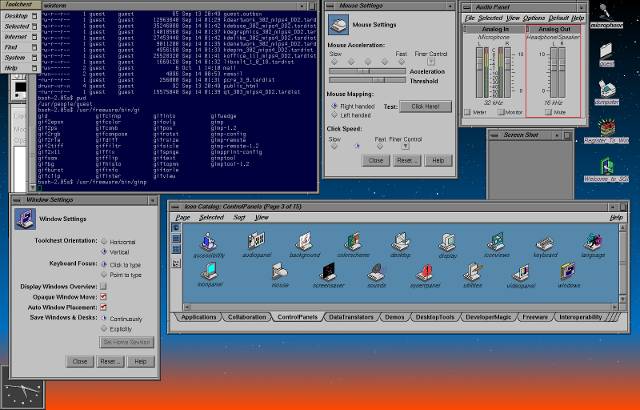The width and height of the screenshot is (640, 410).
Task: Open the keyboard settings icon
Action: (545, 241)
